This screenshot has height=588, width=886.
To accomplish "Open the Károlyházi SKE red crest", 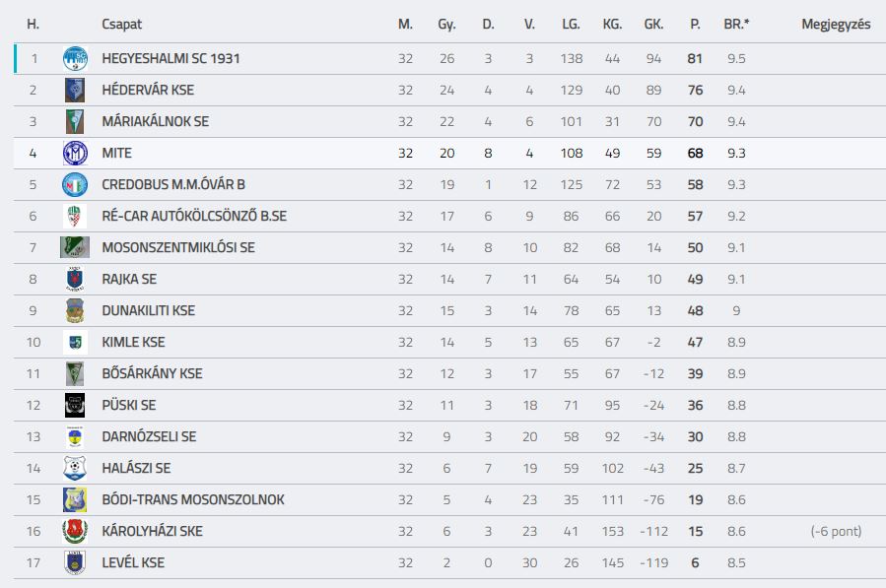I will click(x=75, y=531).
